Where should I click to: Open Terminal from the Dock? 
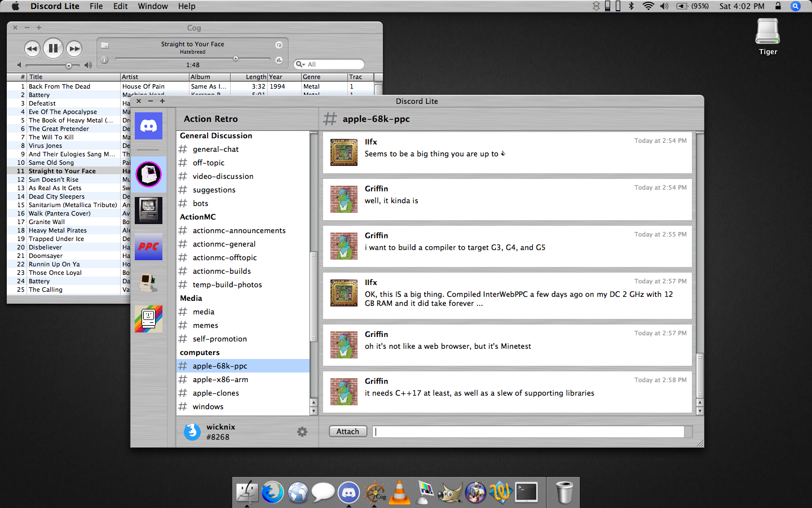pos(527,492)
